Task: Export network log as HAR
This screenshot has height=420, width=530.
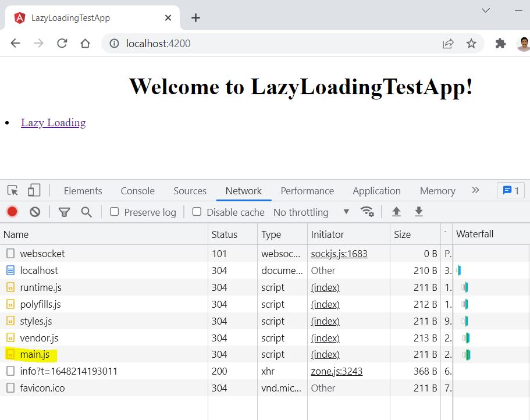Action: pyautogui.click(x=418, y=212)
